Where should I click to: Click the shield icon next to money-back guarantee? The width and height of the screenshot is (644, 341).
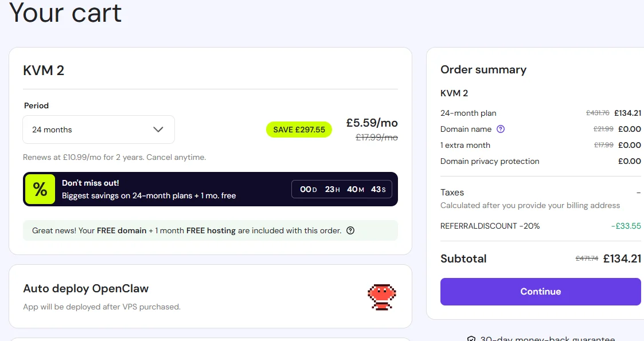tap(471, 338)
